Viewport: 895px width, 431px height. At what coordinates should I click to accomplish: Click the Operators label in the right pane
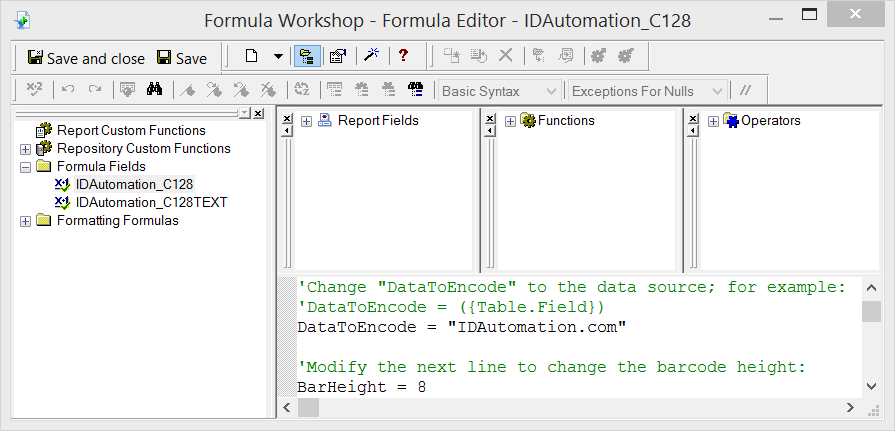(x=771, y=120)
